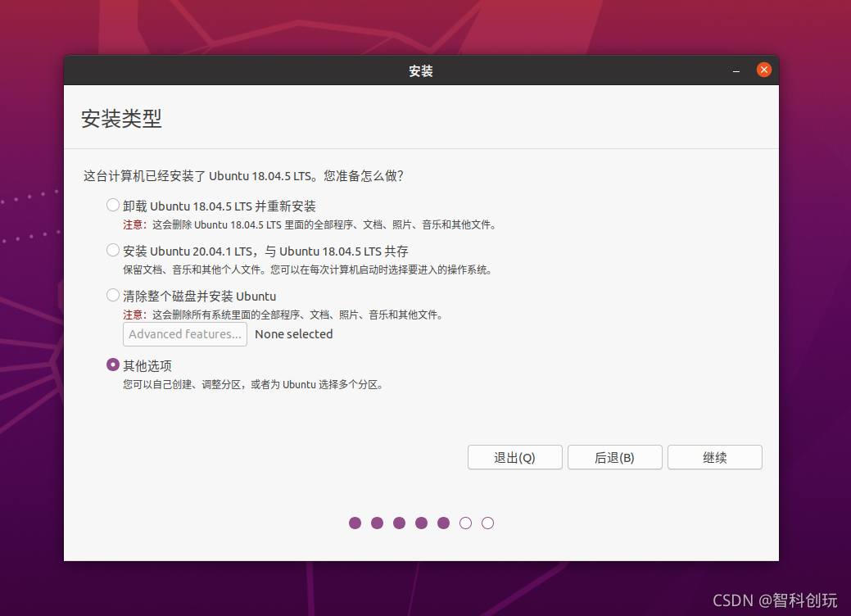Click the 安装类型 heading
851x616 pixels.
coord(121,118)
